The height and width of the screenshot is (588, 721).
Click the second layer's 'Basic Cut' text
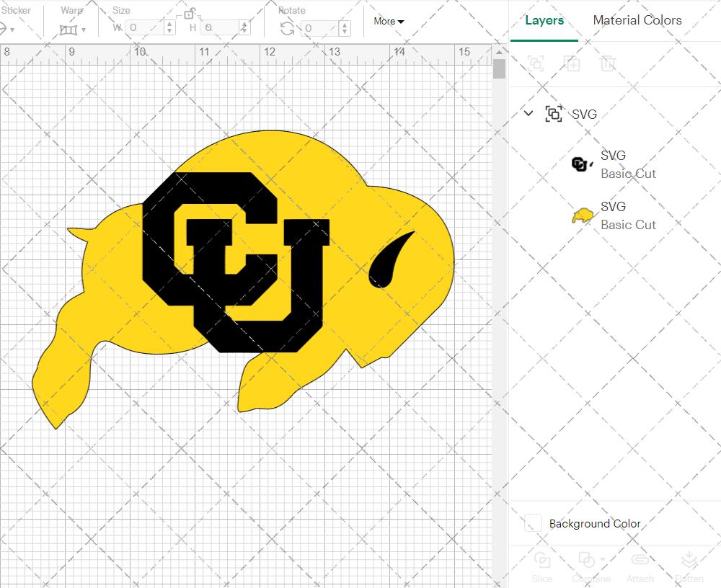tap(628, 225)
